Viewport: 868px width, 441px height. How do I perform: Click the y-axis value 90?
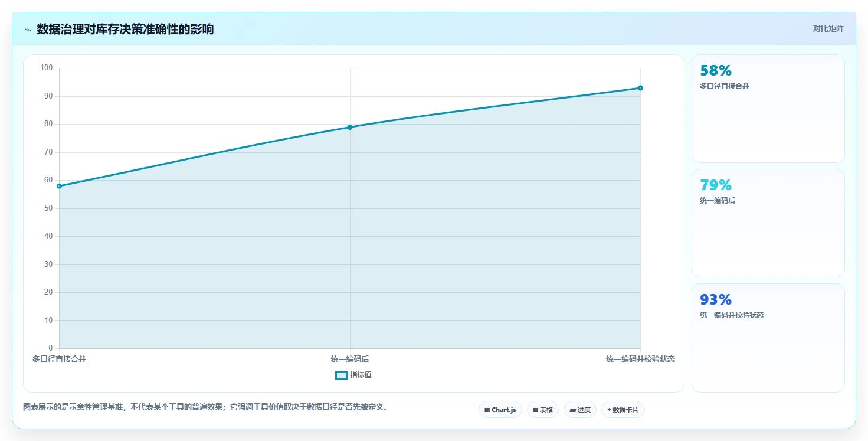click(48, 96)
